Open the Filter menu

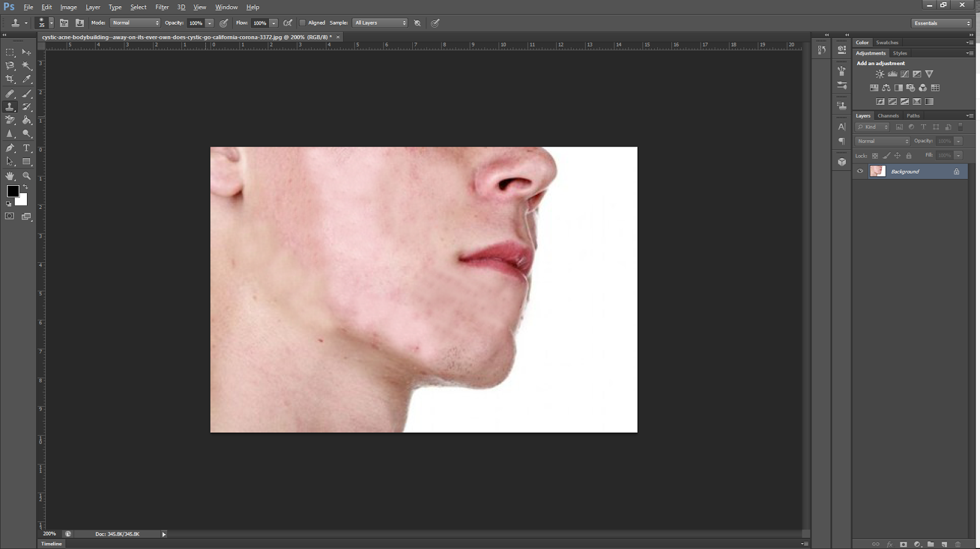click(162, 7)
